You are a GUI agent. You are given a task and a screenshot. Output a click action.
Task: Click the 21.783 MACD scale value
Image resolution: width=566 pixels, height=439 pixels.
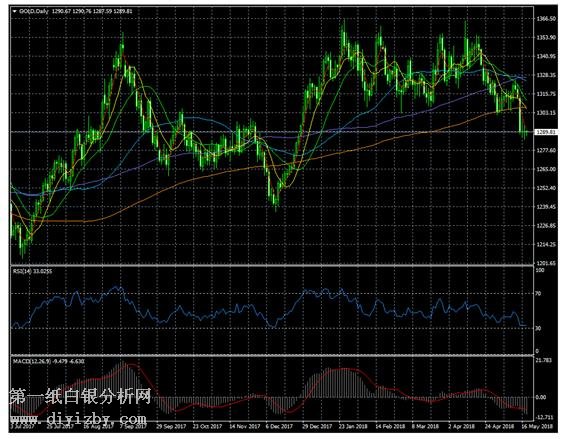[544, 360]
